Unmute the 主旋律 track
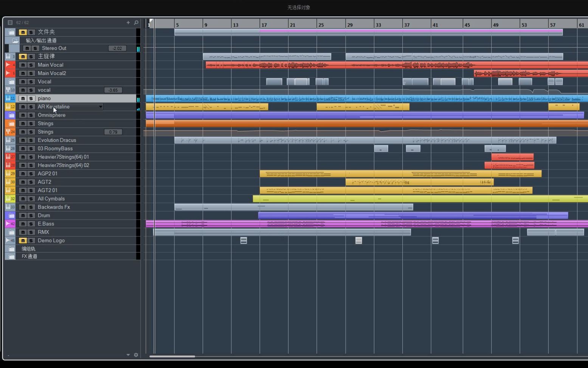 23,56
